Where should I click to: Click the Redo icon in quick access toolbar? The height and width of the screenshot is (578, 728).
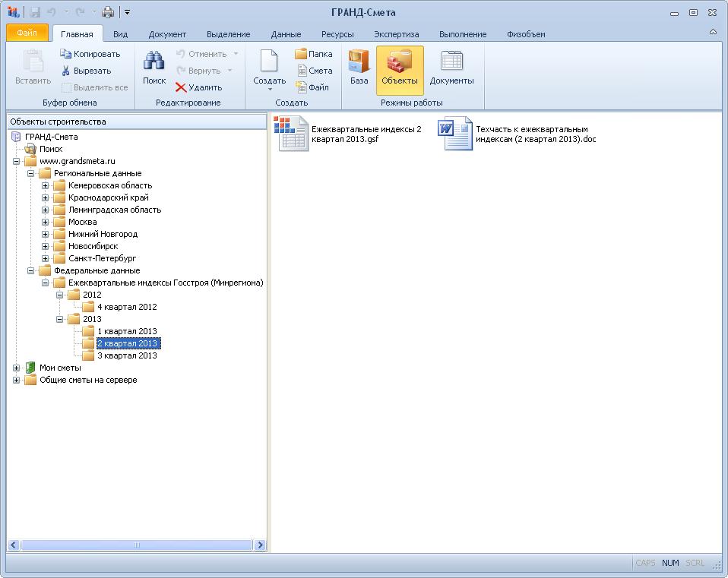[x=80, y=12]
